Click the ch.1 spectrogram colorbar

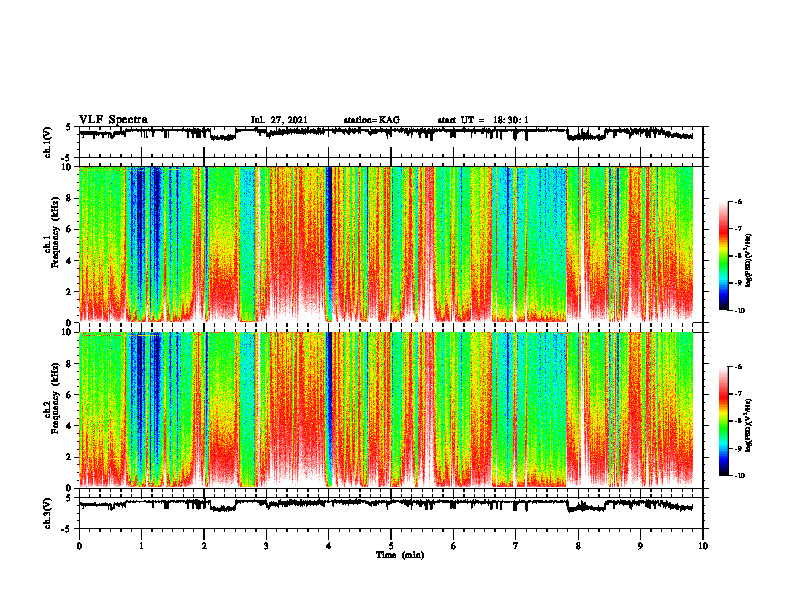pyautogui.click(x=724, y=256)
